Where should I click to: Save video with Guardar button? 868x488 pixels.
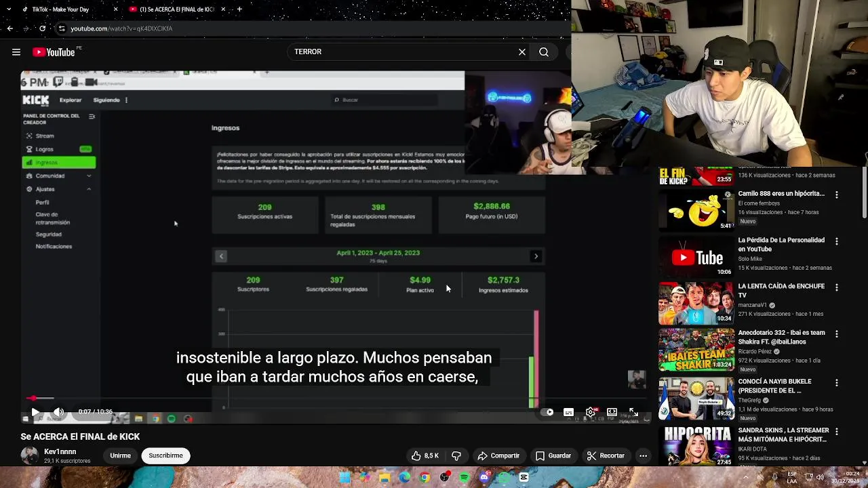(x=553, y=456)
